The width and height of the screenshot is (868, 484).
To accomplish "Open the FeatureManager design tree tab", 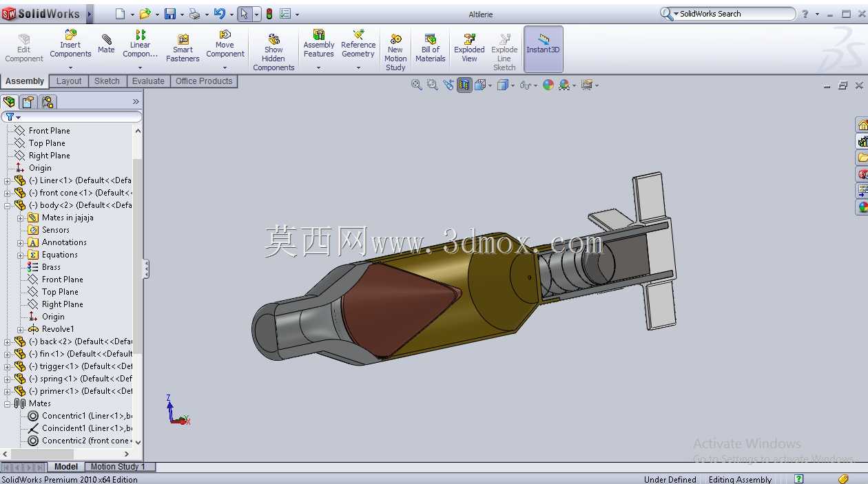I will tap(9, 102).
